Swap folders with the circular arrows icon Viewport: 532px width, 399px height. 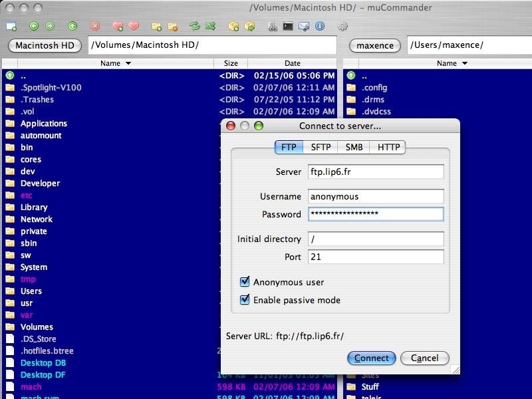195,26
